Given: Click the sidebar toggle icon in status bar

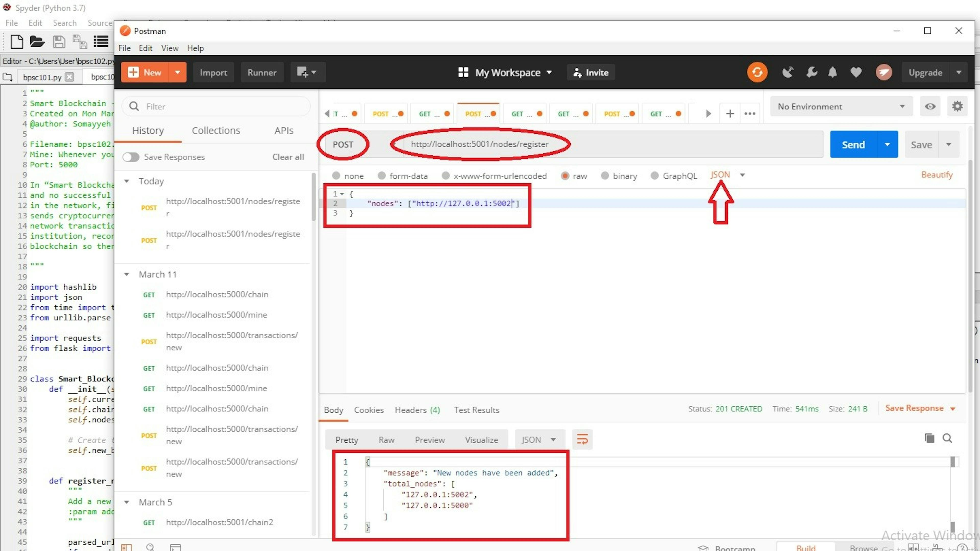Looking at the screenshot, I should click(126, 547).
